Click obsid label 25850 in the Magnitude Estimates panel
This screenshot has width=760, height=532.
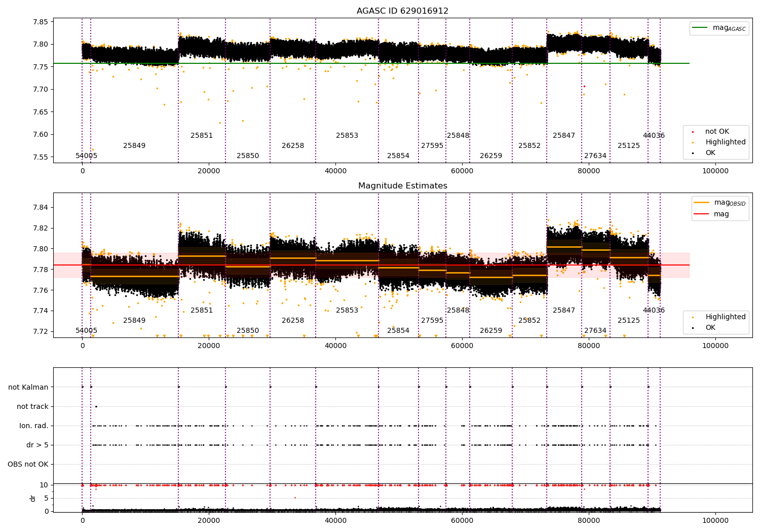tap(248, 331)
